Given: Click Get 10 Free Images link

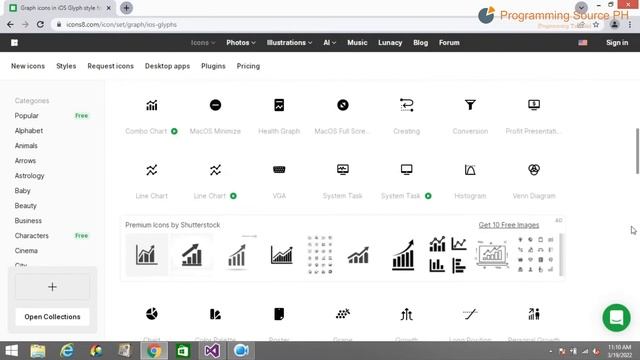Looking at the screenshot, I should 509,225.
